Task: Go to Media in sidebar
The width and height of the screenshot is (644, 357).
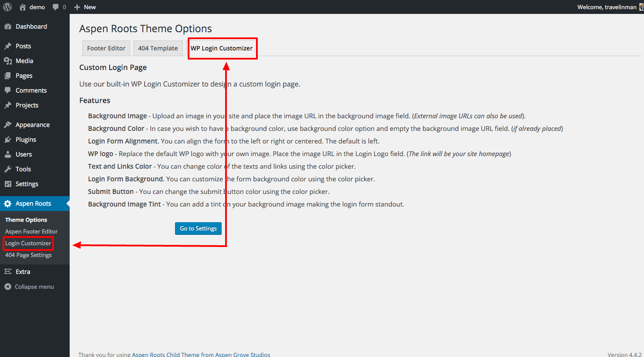Action: point(24,61)
